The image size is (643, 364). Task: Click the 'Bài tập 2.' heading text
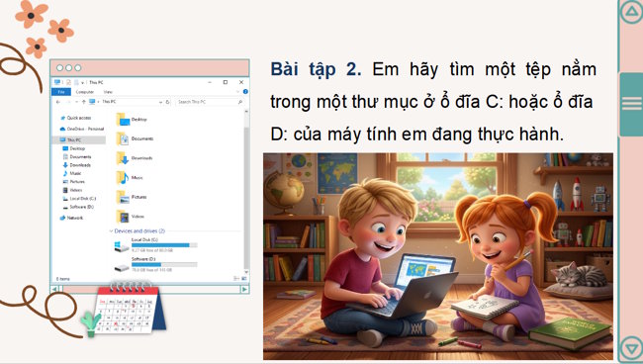[316, 69]
